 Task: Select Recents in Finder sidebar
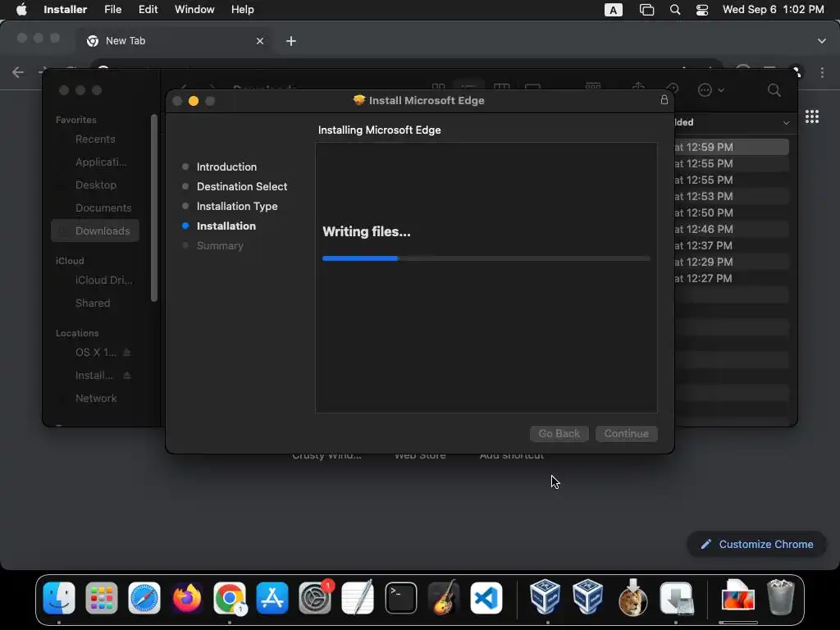95,139
